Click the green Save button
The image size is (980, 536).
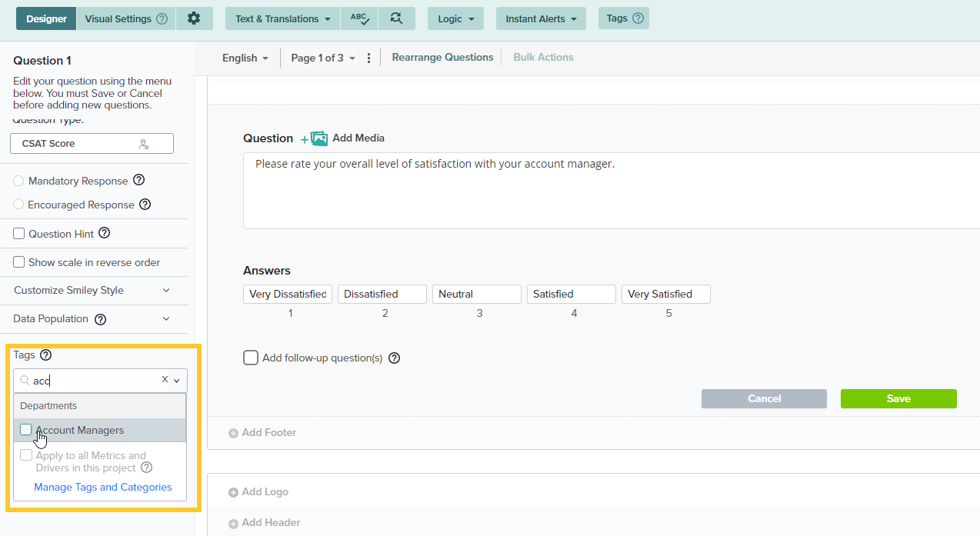click(x=898, y=398)
